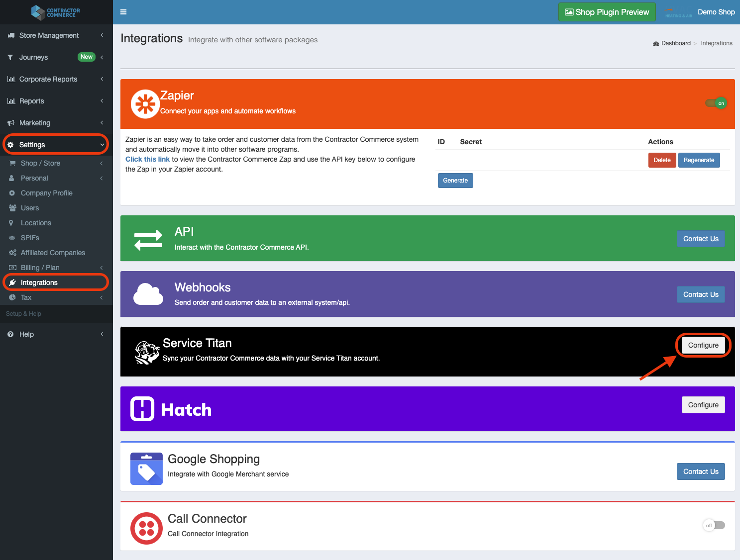Viewport: 740px width, 560px height.
Task: Click the Users group icon
Action: point(13,208)
